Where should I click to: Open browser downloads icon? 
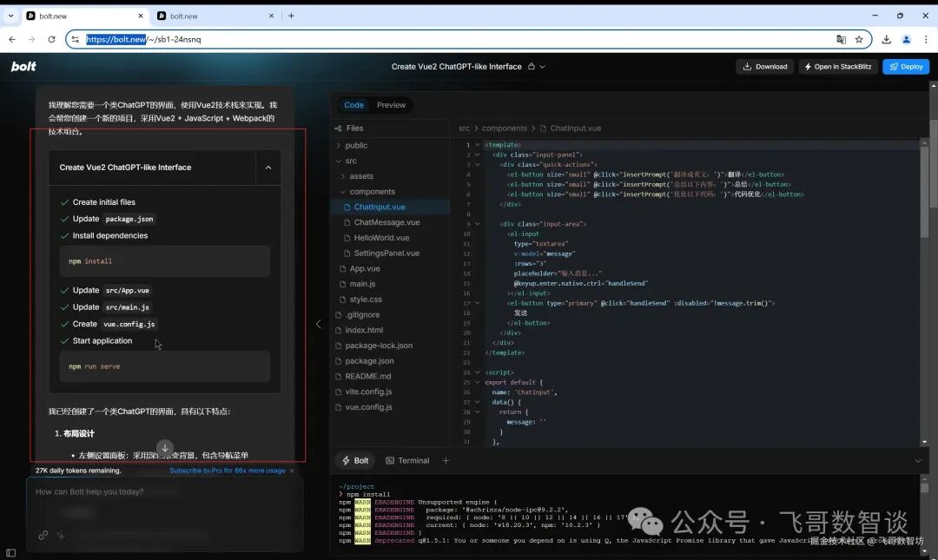pos(887,39)
